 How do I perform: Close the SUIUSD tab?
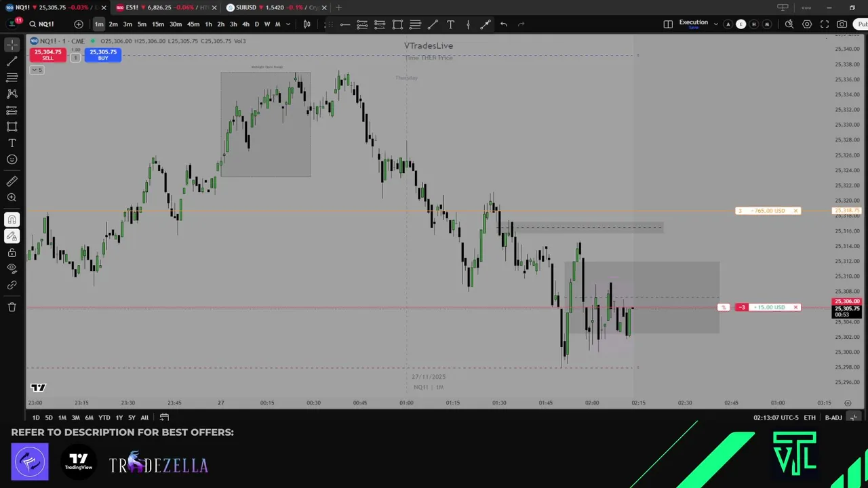tap(324, 7)
